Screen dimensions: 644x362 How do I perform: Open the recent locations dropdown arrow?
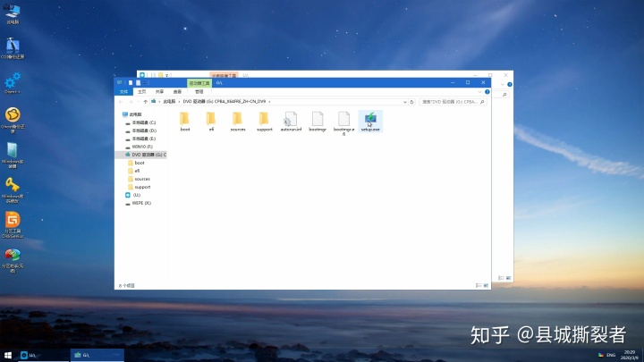[x=138, y=102]
